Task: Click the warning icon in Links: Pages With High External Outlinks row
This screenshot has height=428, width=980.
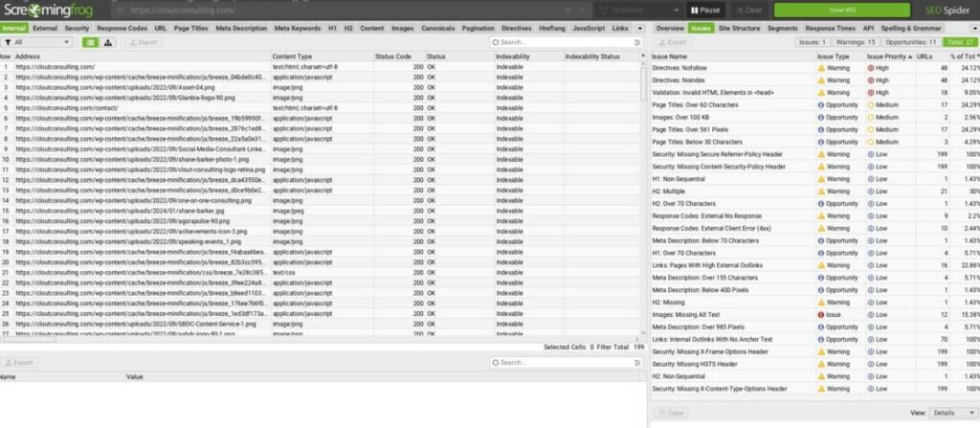Action: tap(821, 265)
